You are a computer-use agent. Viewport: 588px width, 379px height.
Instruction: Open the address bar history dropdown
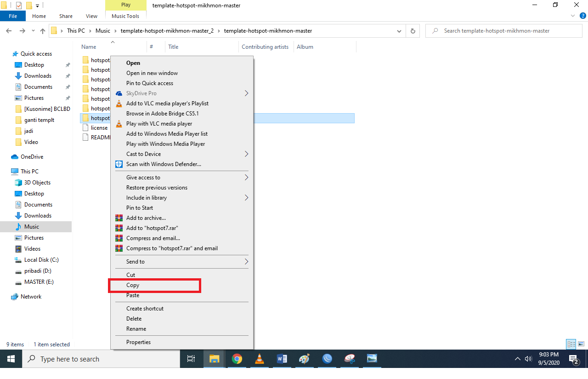tap(398, 31)
